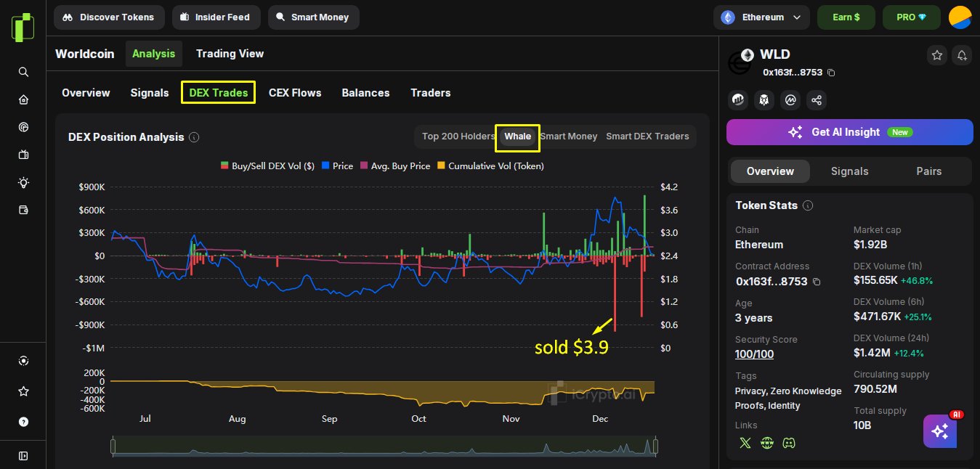Click the search icon in the left sidebar
Screen dimensions: 980x469
(x=23, y=72)
